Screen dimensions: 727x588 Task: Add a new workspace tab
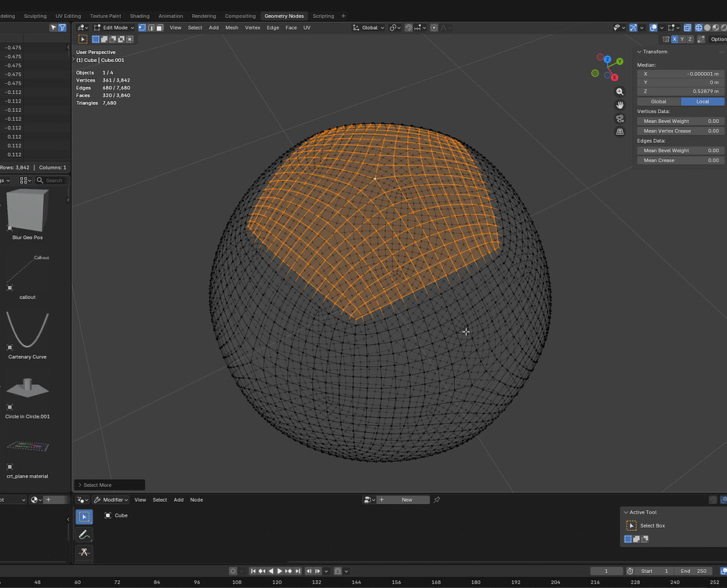343,16
